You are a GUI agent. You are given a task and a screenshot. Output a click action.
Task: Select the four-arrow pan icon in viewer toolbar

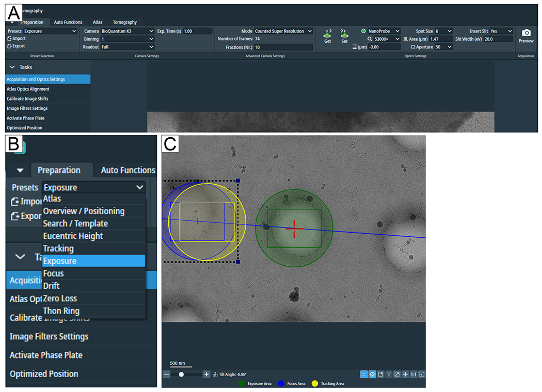[x=405, y=374]
